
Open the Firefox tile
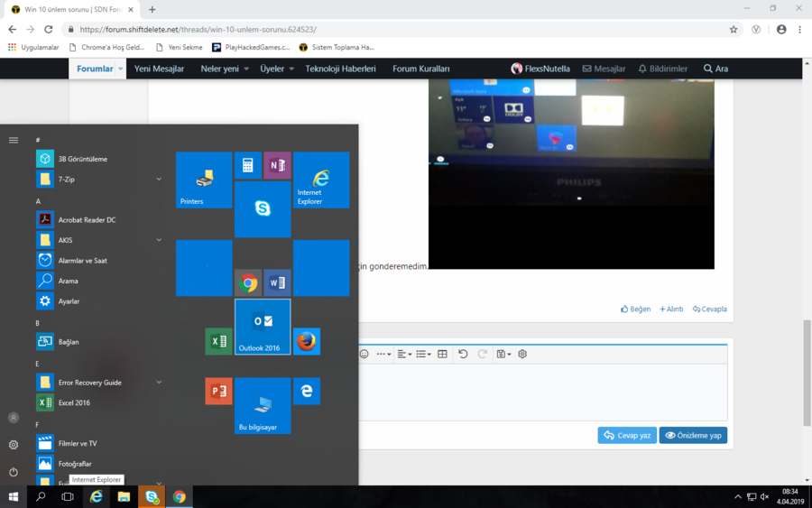point(307,341)
